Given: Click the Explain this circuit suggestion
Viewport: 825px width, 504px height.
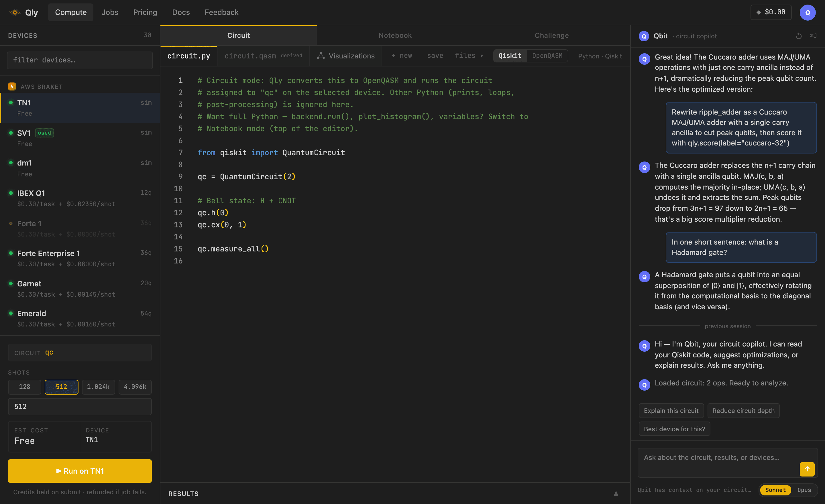Looking at the screenshot, I should click(671, 411).
